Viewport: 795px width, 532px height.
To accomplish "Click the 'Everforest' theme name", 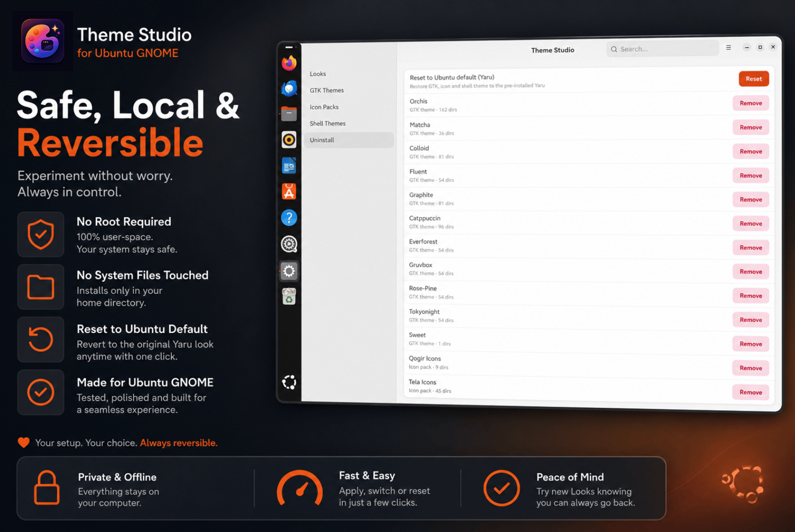I will point(423,242).
